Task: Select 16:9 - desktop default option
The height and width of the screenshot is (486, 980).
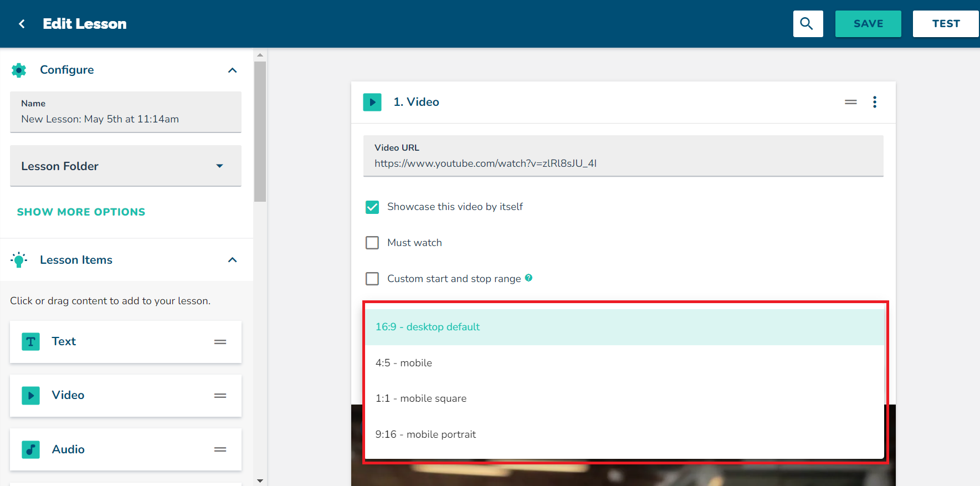Action: (624, 327)
